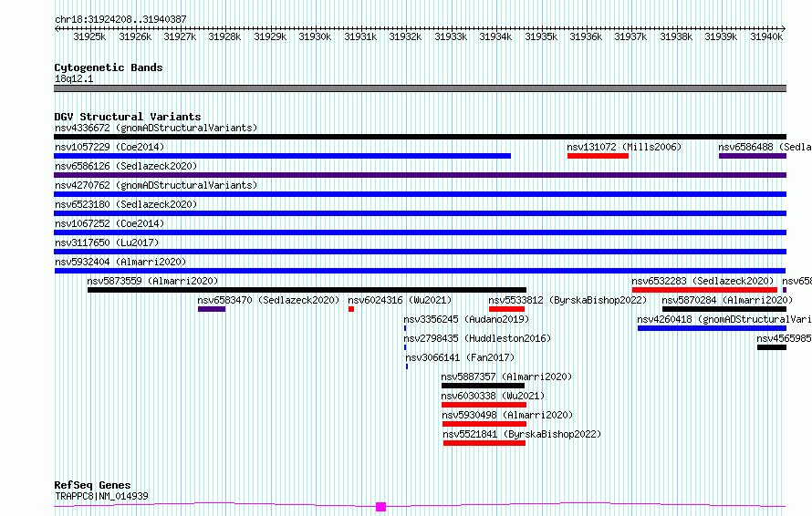Click the blue nsv4270762 variant bar
The image size is (812, 516).
(420, 194)
